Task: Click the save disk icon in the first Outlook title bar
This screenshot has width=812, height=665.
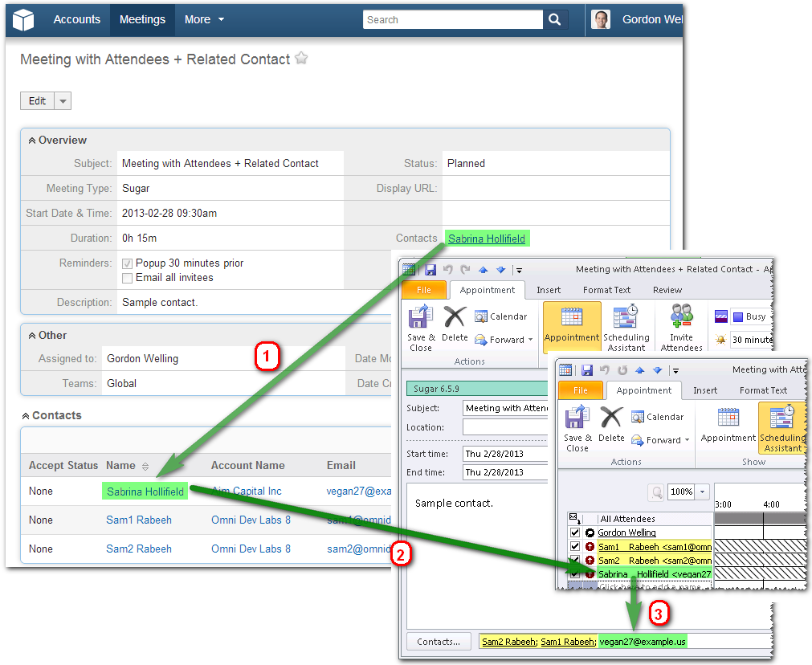Action: pos(430,270)
